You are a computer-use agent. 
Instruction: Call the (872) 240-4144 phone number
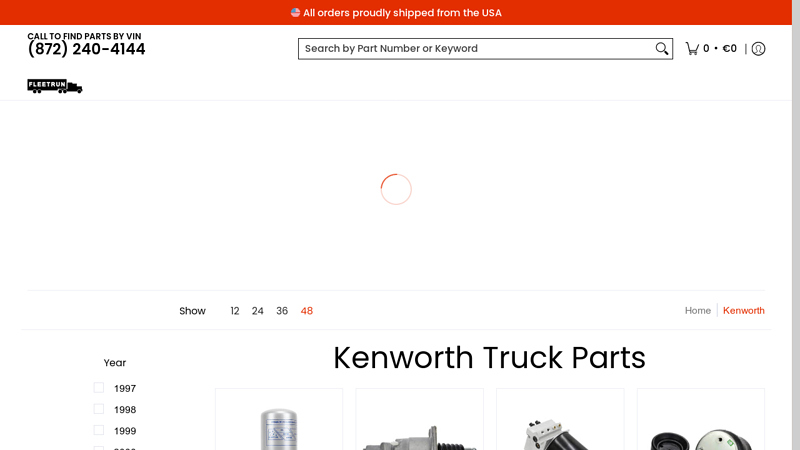tap(86, 49)
